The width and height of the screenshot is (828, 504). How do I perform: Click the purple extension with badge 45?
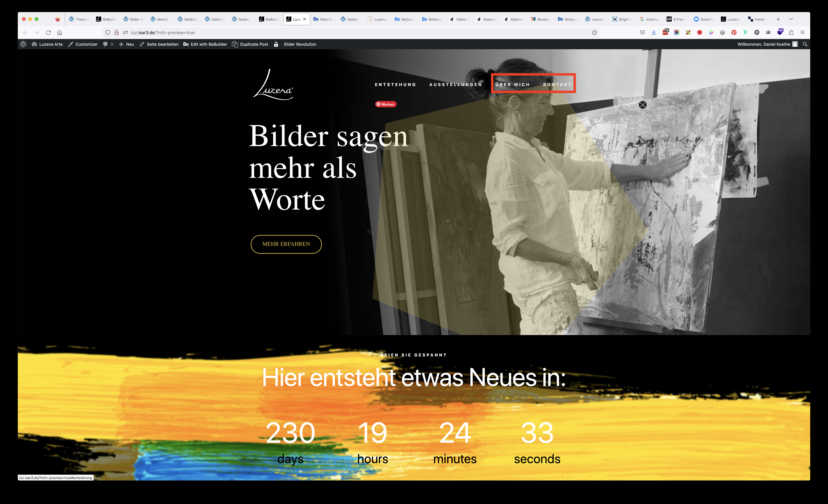pyautogui.click(x=780, y=32)
